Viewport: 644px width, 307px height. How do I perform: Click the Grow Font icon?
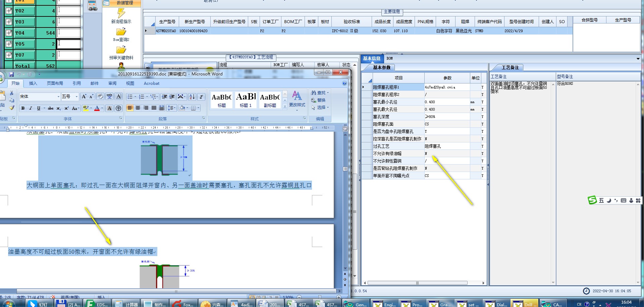click(x=84, y=97)
